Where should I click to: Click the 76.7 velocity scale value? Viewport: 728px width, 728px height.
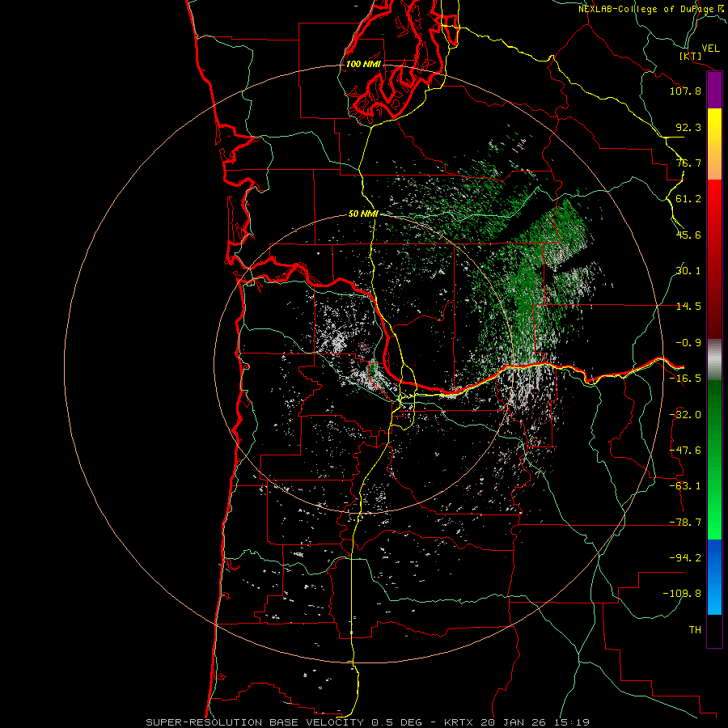tap(688, 163)
